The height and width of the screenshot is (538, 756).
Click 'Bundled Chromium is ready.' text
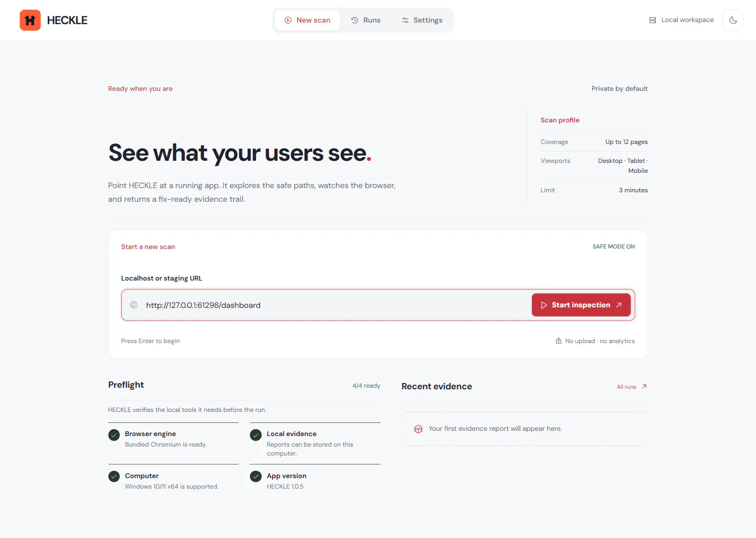pos(166,444)
